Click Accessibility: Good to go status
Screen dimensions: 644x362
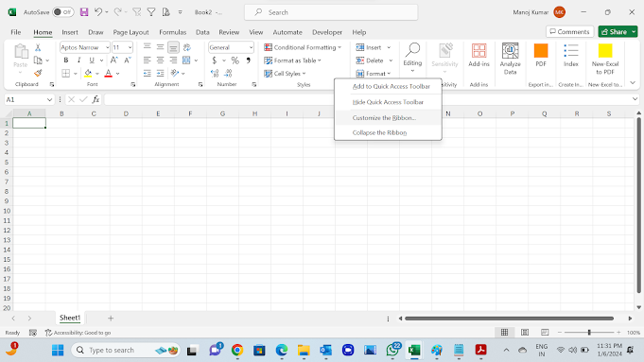[78, 333]
